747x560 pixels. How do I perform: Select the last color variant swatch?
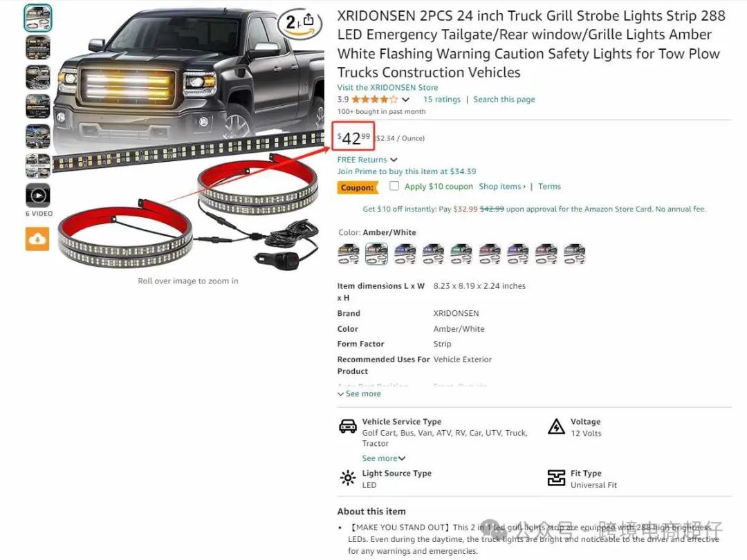click(x=574, y=254)
